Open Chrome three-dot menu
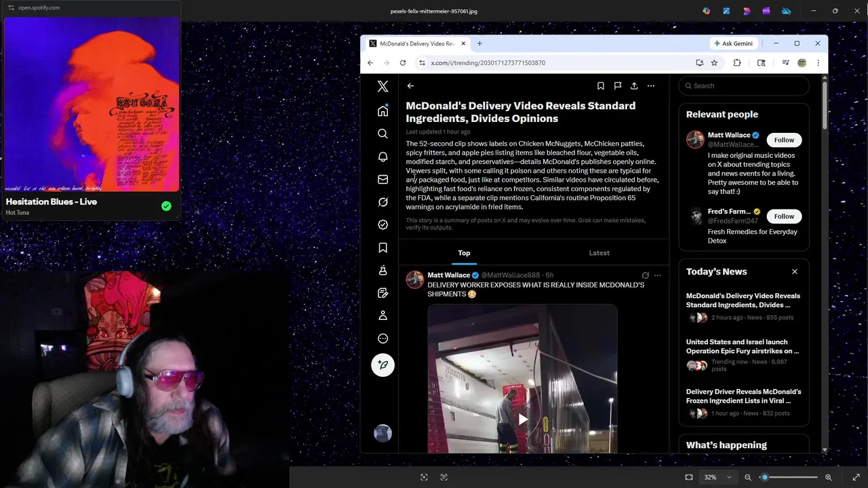The image size is (868, 488). pyautogui.click(x=818, y=62)
